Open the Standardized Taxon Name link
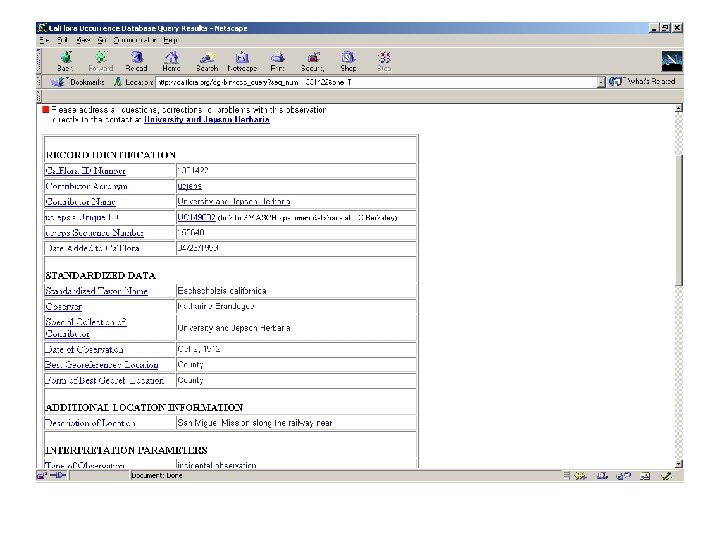The width and height of the screenshot is (720, 540). click(96, 291)
